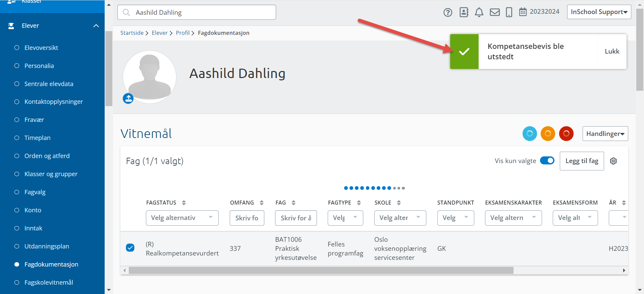
Task: Close the notification with Lukk
Action: point(612,52)
